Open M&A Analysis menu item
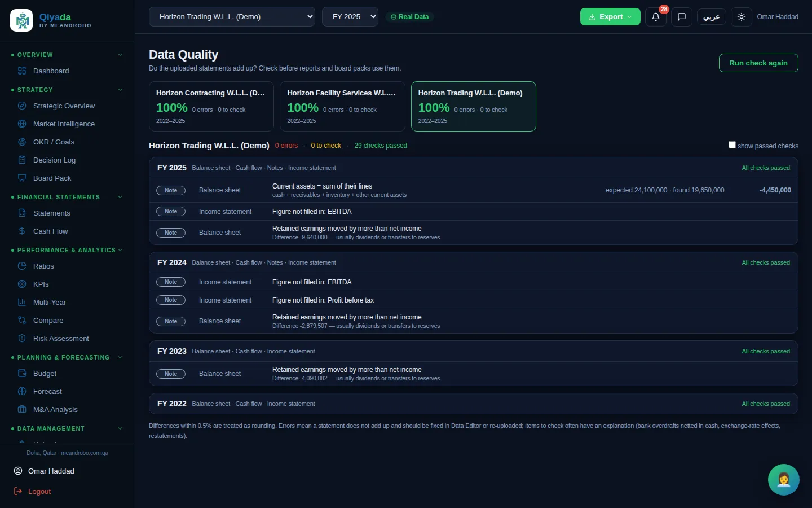The width and height of the screenshot is (812, 508). pos(67,410)
